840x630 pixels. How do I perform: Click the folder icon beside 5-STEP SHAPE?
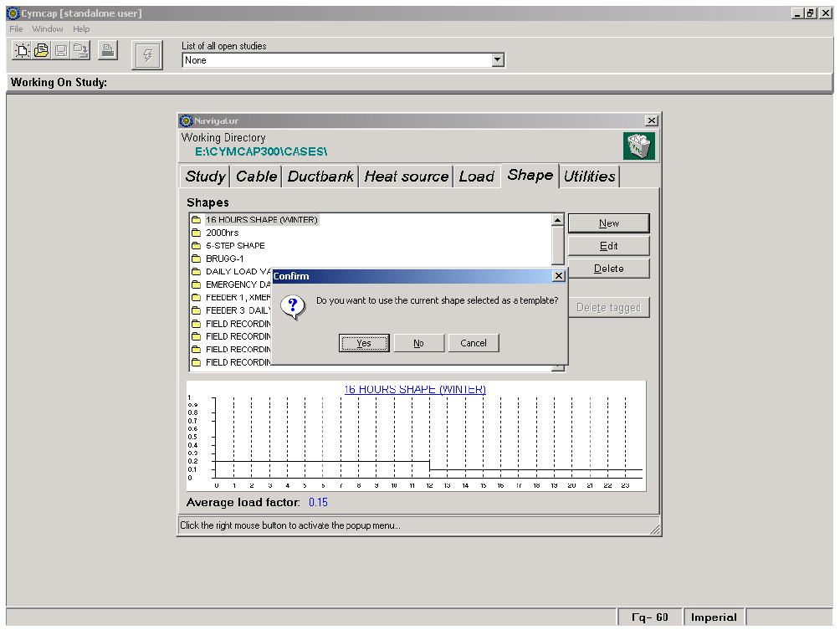pyautogui.click(x=196, y=245)
